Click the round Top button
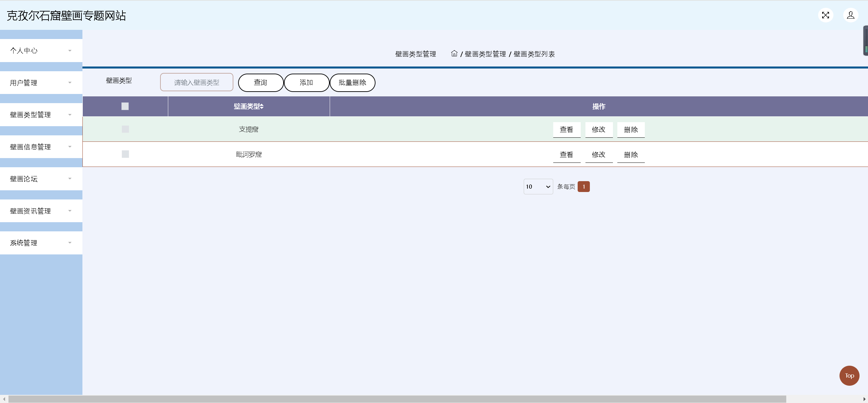868x403 pixels. (849, 376)
